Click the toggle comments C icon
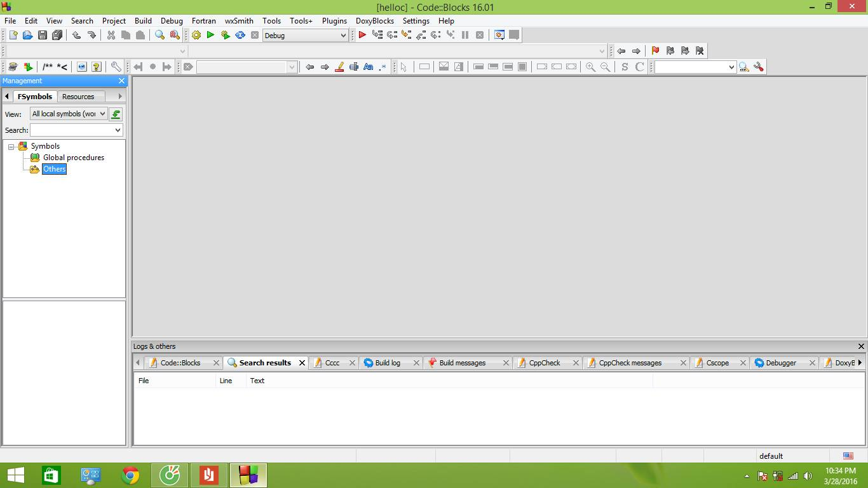 click(640, 67)
